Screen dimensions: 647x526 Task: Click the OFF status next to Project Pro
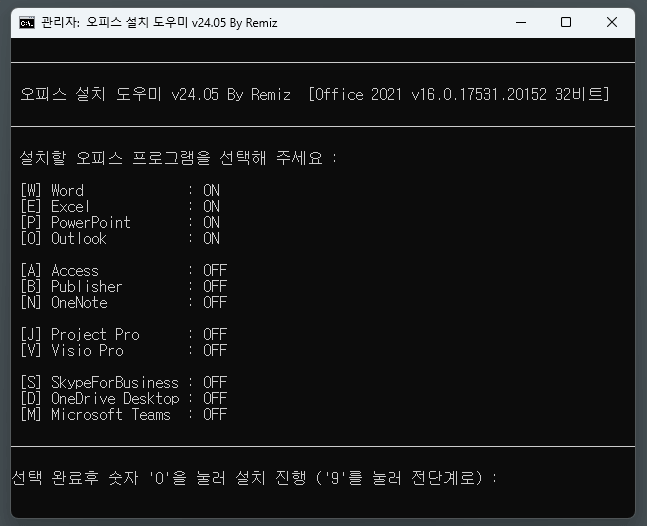[x=215, y=334]
